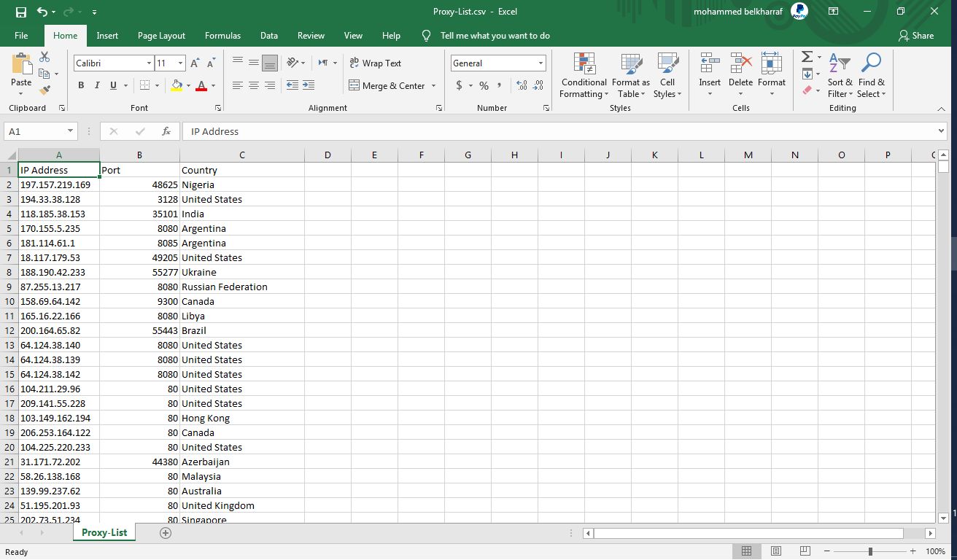This screenshot has width=957, height=560.
Task: Increase the font size
Action: pyautogui.click(x=195, y=63)
